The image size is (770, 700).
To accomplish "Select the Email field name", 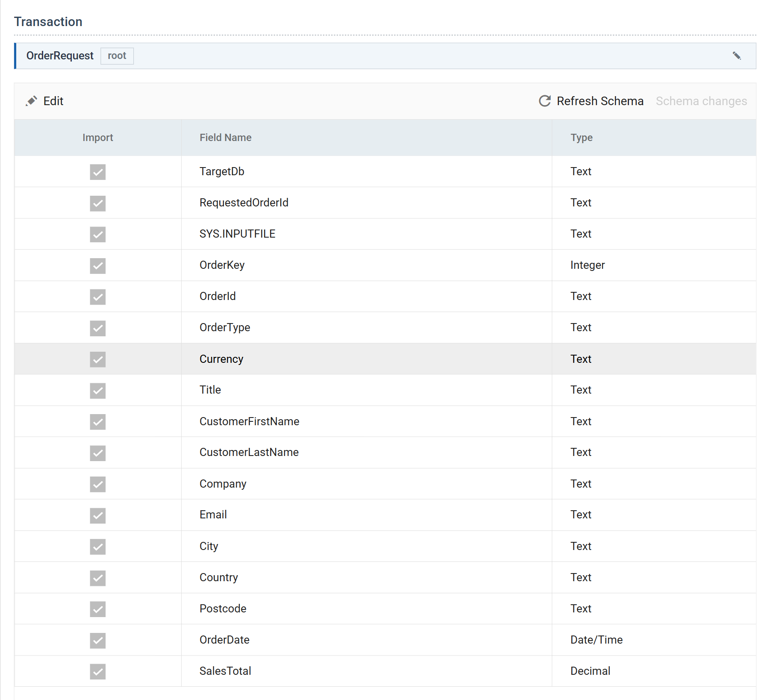I will [x=213, y=515].
